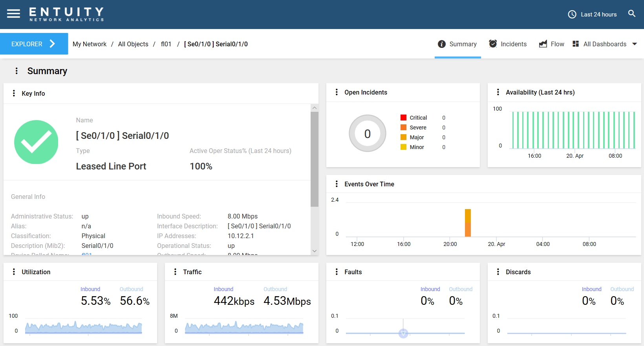
Task: Open fl01 device breadcrumb
Action: 166,44
